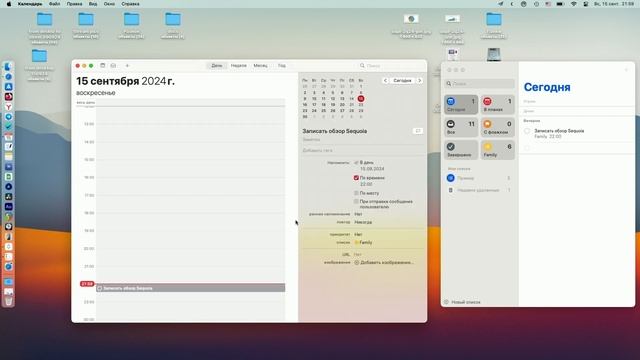Open the inbox icon in Calendar toolbar

tap(113, 65)
